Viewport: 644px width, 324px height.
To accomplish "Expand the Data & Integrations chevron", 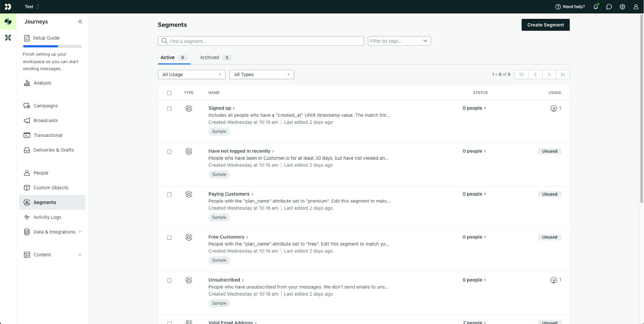I will [80, 232].
